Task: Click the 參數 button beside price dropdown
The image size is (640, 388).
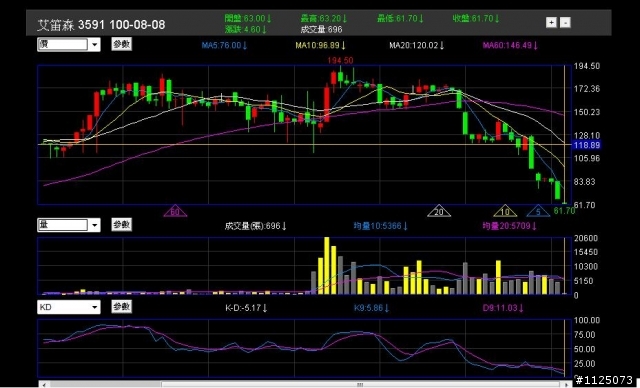Action: [122, 44]
